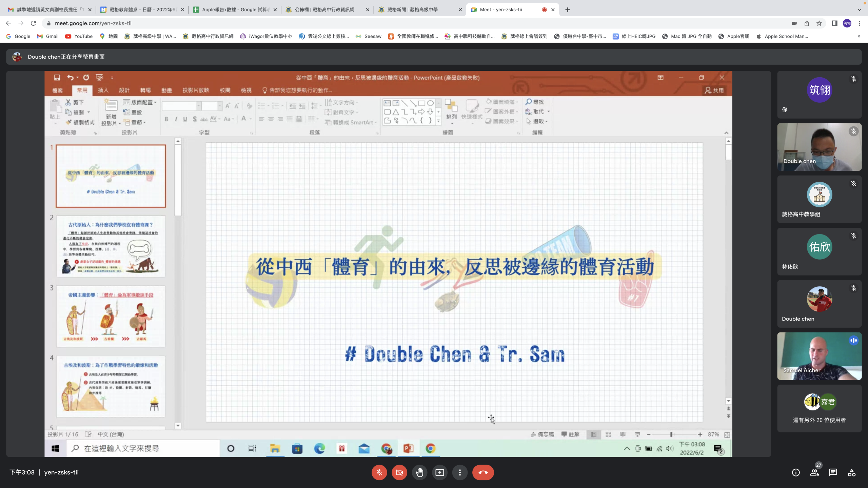
Task: Open the more options three-dot menu in Meet
Action: point(460,472)
